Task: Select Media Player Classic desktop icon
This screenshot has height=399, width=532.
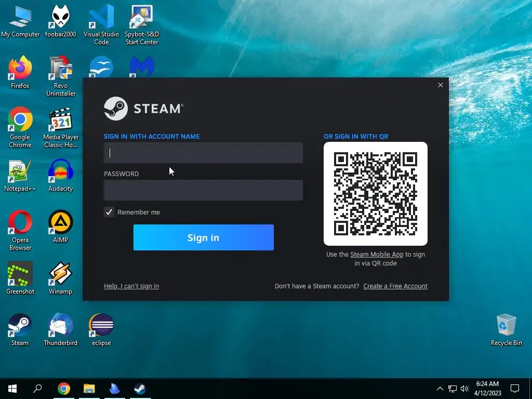Action: click(x=61, y=128)
